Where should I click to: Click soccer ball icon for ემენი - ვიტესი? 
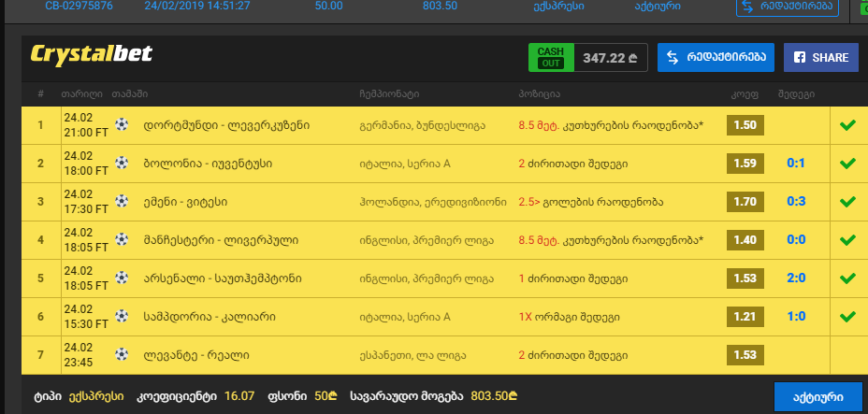(x=122, y=201)
